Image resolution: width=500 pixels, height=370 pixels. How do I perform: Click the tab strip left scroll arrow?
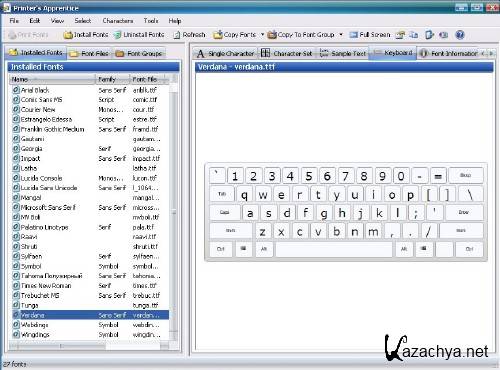(x=483, y=53)
